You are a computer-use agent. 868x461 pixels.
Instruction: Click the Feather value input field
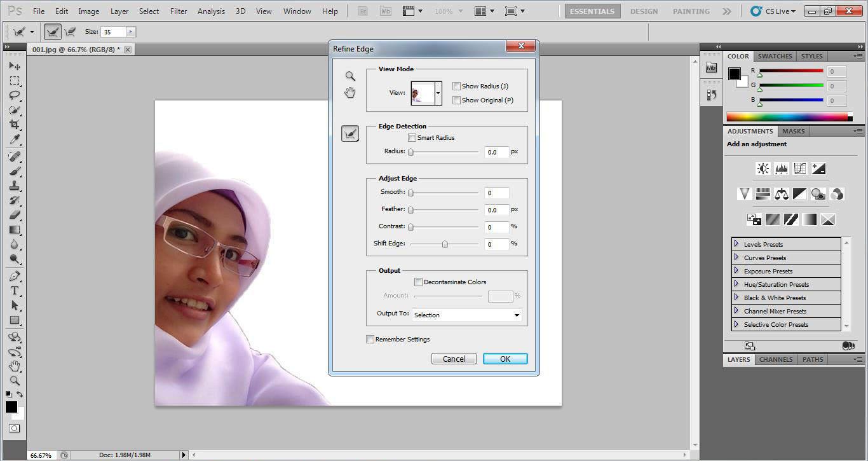pos(497,210)
